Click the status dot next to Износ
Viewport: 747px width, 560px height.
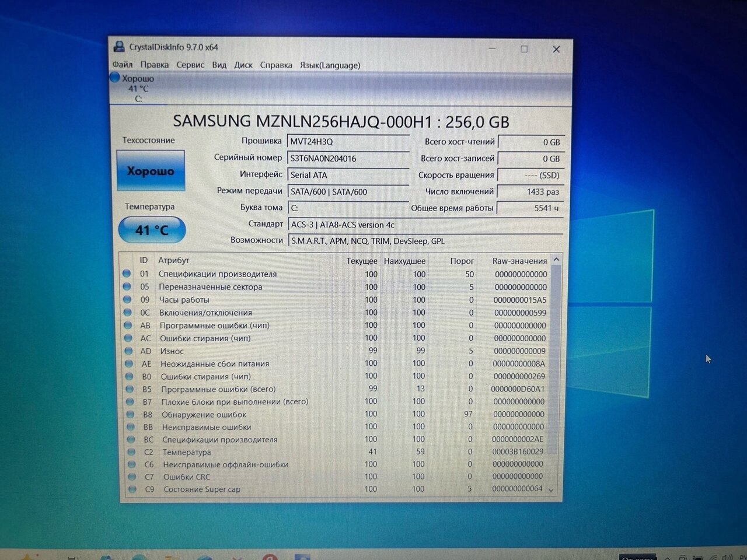(128, 351)
